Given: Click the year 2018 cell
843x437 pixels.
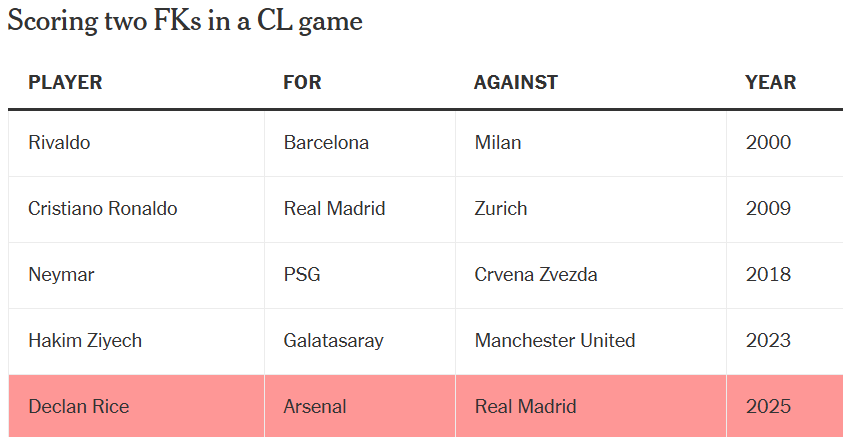Looking at the screenshot, I should 785,275.
